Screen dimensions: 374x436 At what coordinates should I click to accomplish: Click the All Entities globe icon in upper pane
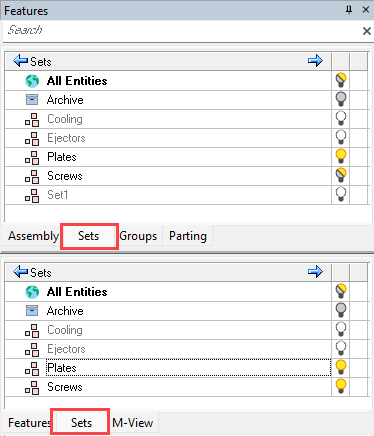point(32,81)
